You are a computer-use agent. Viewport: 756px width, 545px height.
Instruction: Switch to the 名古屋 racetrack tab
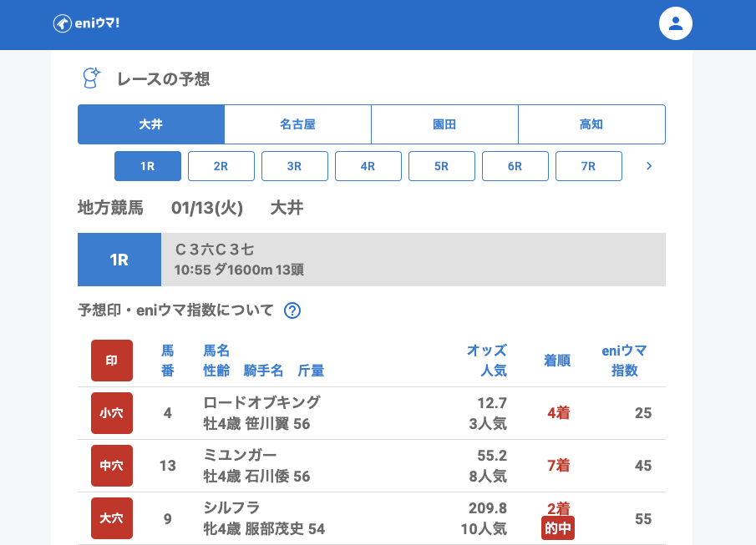(x=297, y=124)
